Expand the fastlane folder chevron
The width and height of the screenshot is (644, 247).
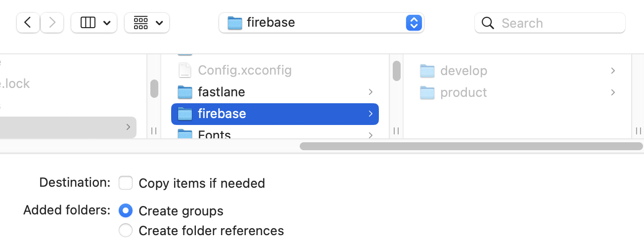pyautogui.click(x=370, y=92)
